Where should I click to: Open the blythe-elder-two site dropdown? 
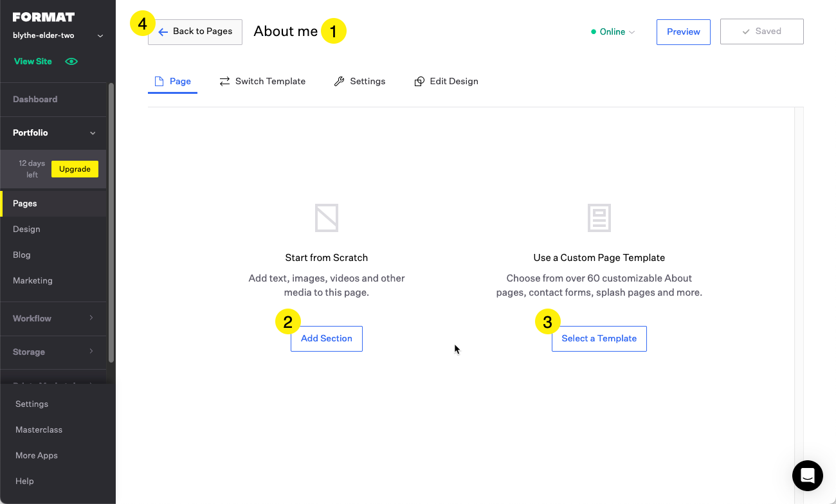[100, 35]
